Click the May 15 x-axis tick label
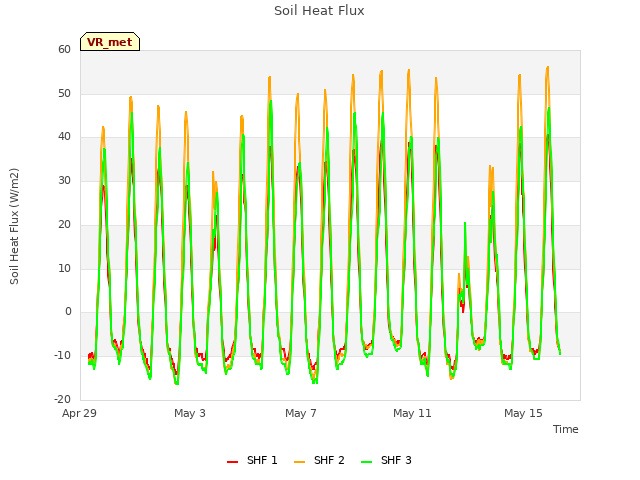 [x=523, y=413]
